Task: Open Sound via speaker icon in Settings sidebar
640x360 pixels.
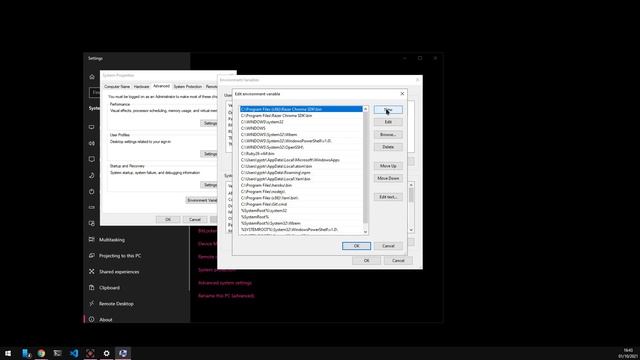Action: pyautogui.click(x=92, y=143)
